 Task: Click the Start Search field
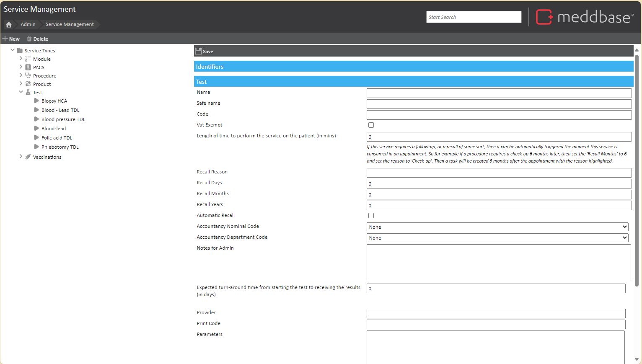(x=474, y=17)
